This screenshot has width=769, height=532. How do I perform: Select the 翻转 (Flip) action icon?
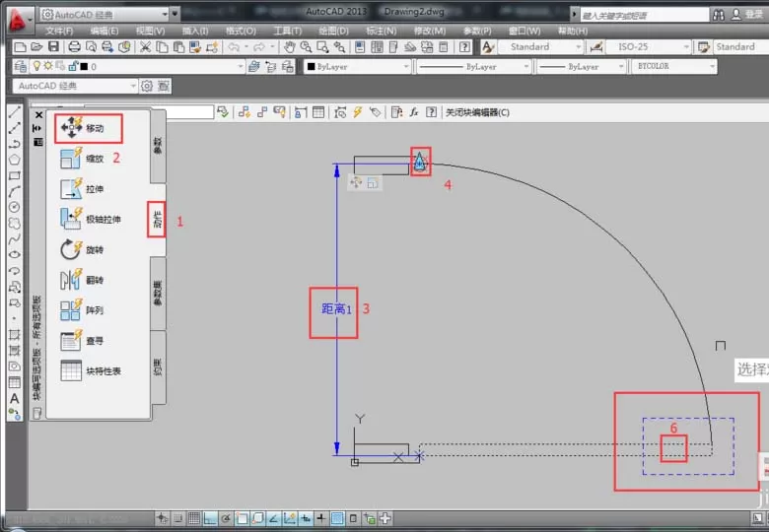[71, 280]
